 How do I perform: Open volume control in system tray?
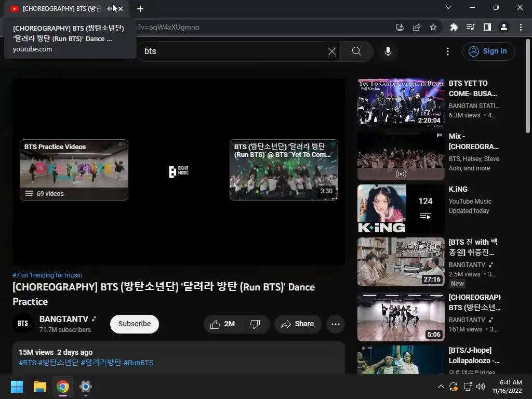point(481,387)
